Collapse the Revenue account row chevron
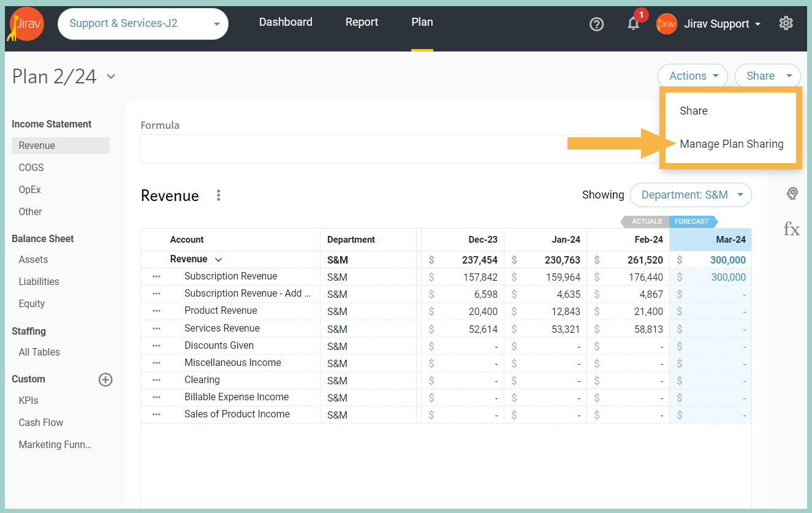 pos(219,259)
